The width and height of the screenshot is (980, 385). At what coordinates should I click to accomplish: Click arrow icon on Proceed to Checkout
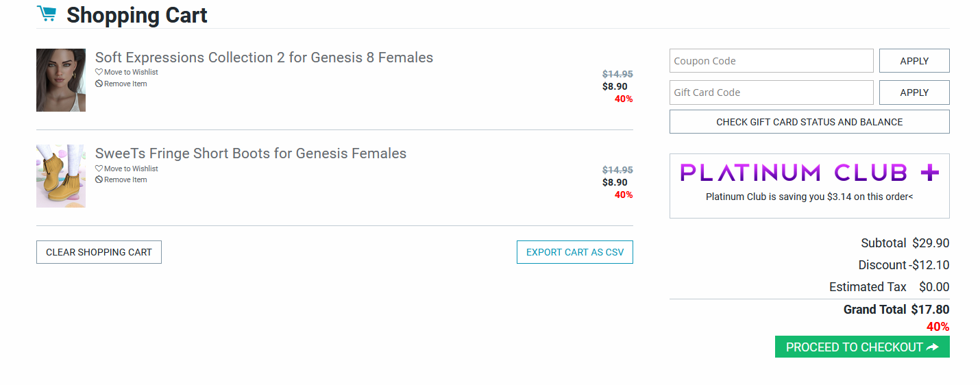click(x=932, y=347)
